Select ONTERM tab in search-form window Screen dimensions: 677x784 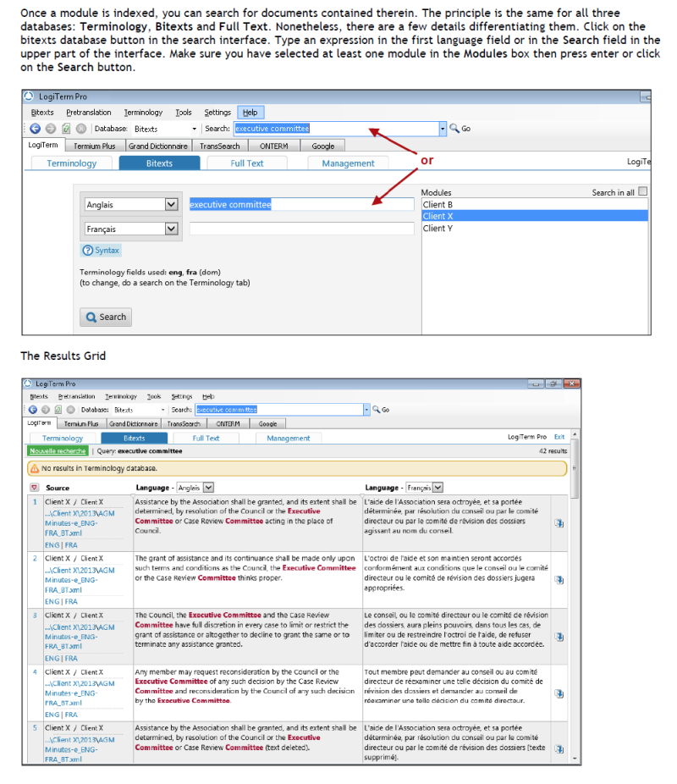click(274, 146)
